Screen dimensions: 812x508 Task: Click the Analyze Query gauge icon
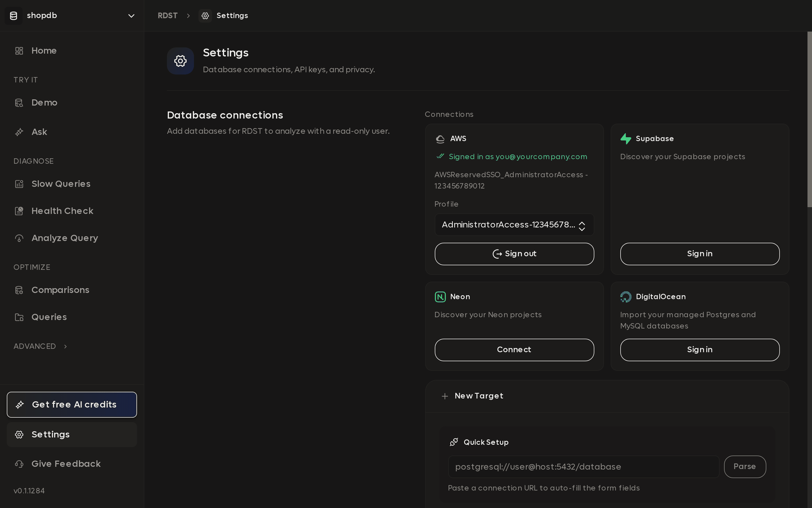click(x=19, y=238)
